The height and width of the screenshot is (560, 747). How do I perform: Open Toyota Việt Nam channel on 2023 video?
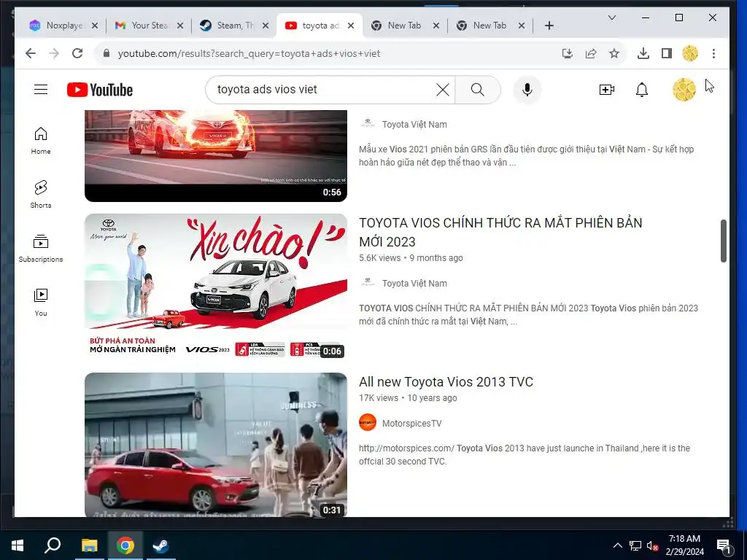click(x=414, y=284)
